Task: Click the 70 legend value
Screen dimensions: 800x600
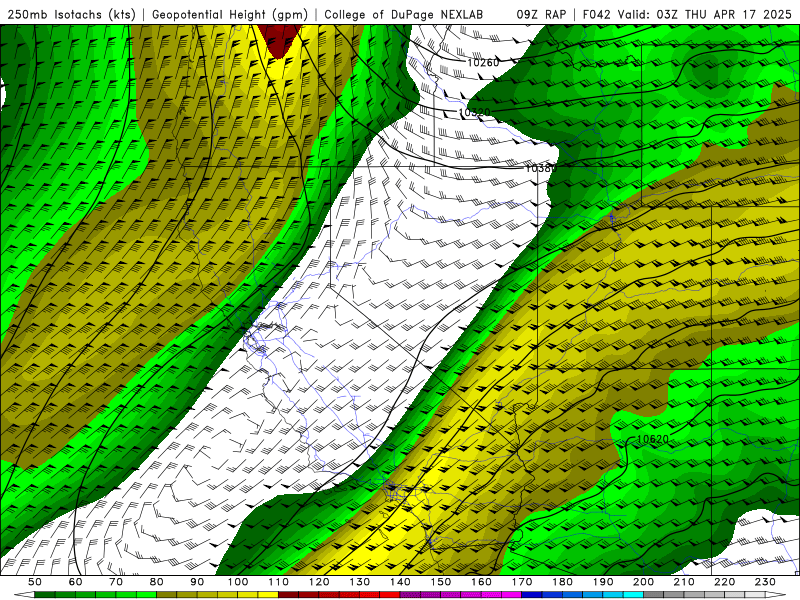Action: [116, 582]
